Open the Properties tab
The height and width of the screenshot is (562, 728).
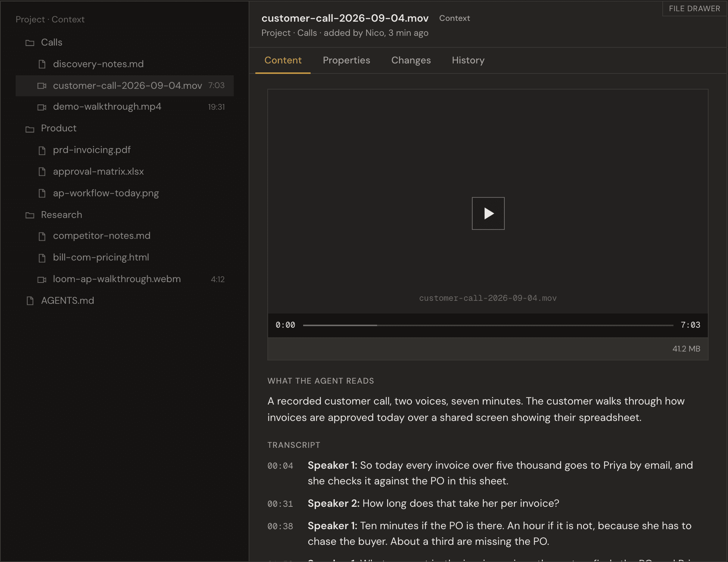346,60
